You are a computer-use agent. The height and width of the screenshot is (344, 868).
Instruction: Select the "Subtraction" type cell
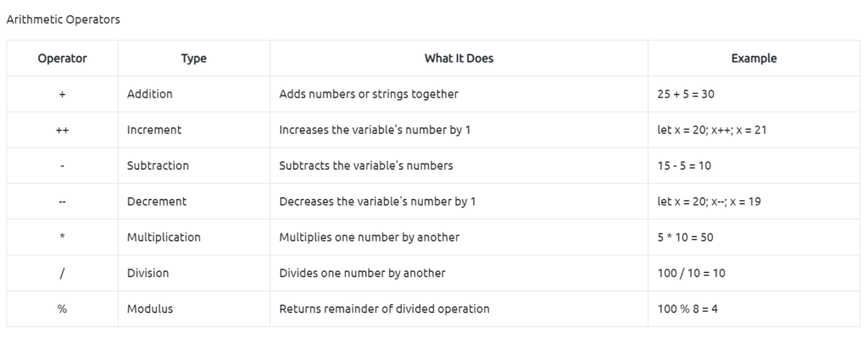(x=158, y=166)
